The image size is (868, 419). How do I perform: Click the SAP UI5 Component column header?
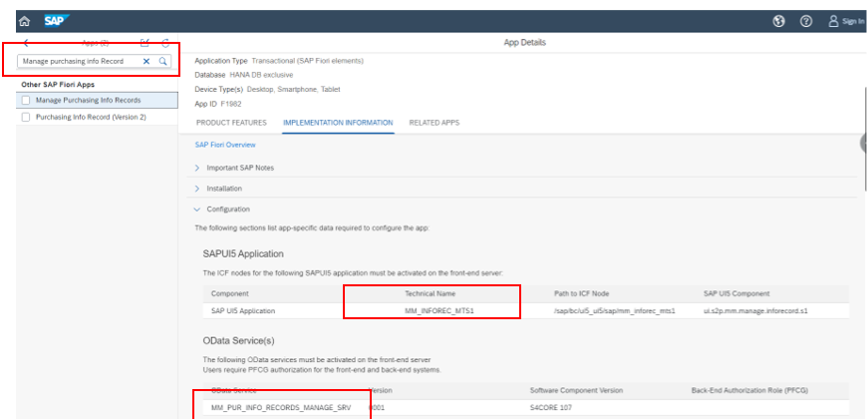click(736, 293)
